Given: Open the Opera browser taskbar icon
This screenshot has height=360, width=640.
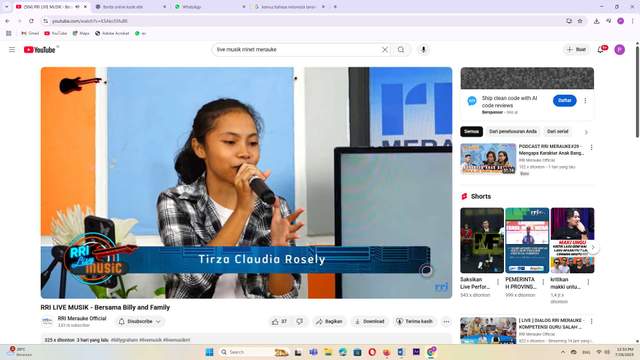Looking at the screenshot, I should click(372, 352).
